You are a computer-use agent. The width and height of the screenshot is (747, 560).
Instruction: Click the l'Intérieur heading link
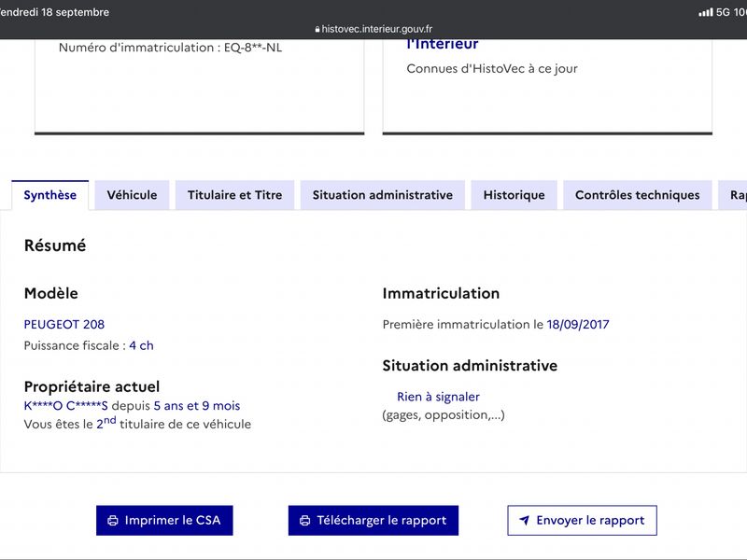click(442, 44)
